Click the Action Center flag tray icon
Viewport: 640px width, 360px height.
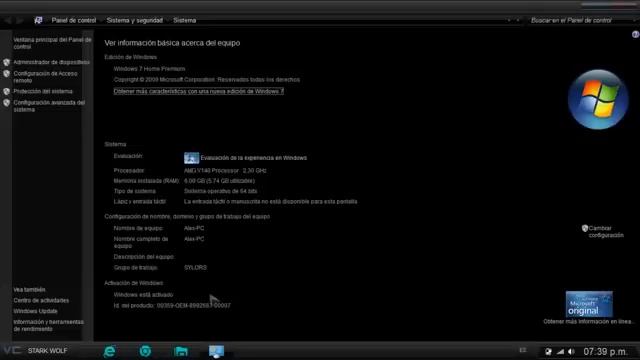548,351
